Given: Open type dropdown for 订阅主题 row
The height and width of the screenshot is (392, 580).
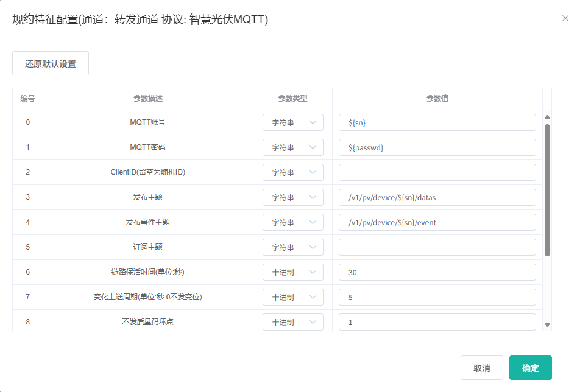Looking at the screenshot, I should click(x=292, y=247).
